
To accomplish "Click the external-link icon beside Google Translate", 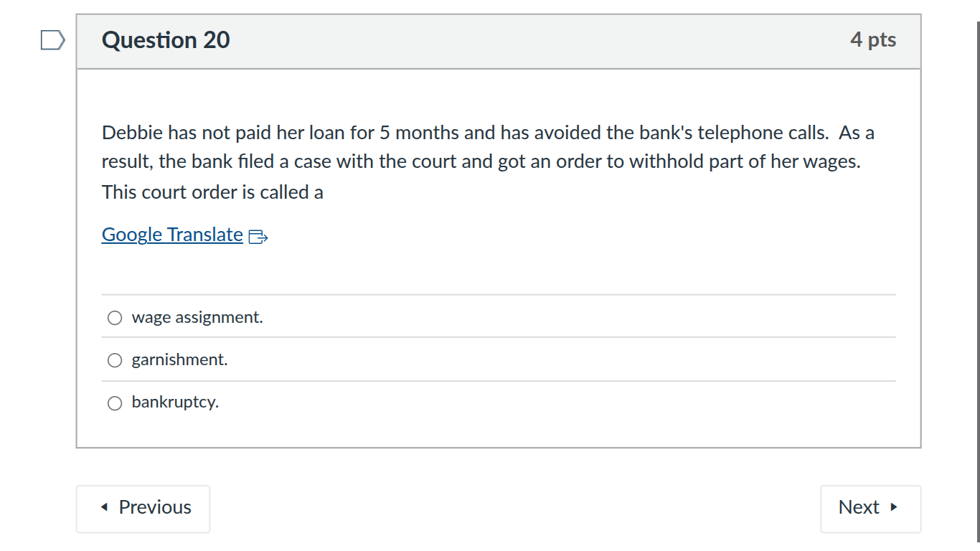I will 258,237.
